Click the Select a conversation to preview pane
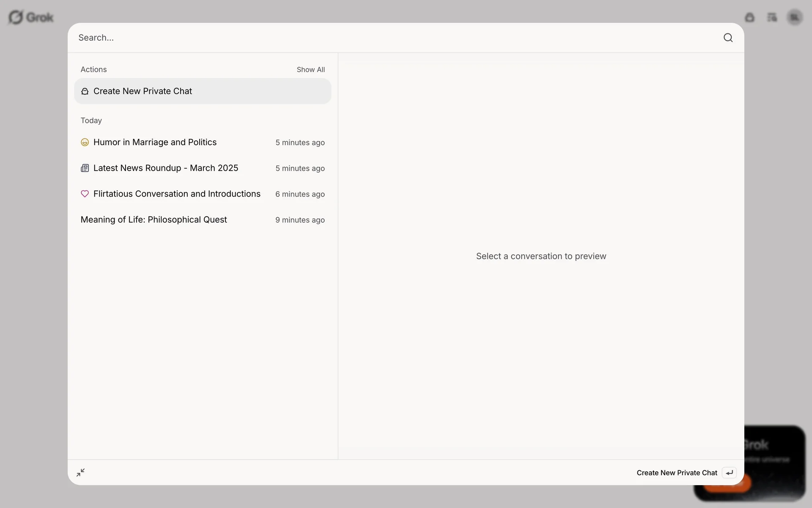 [x=541, y=256]
